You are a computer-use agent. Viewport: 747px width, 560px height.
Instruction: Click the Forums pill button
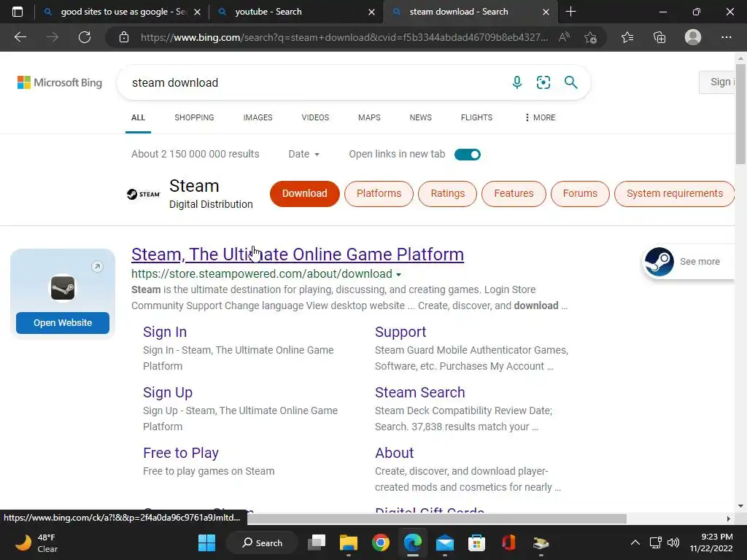(580, 194)
